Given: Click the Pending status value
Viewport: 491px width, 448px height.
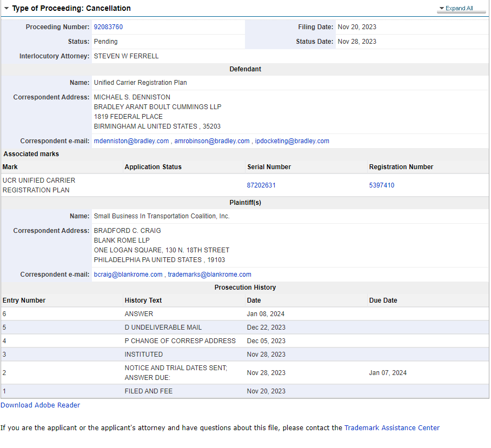Looking at the screenshot, I should pyautogui.click(x=106, y=42).
